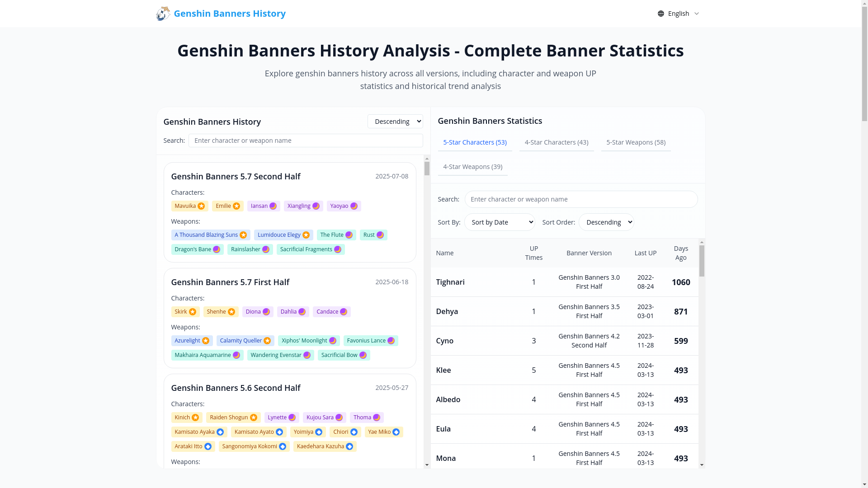Screen dimensions: 868x488
Task: Click purple icon on Rust tag
Action: tap(380, 235)
